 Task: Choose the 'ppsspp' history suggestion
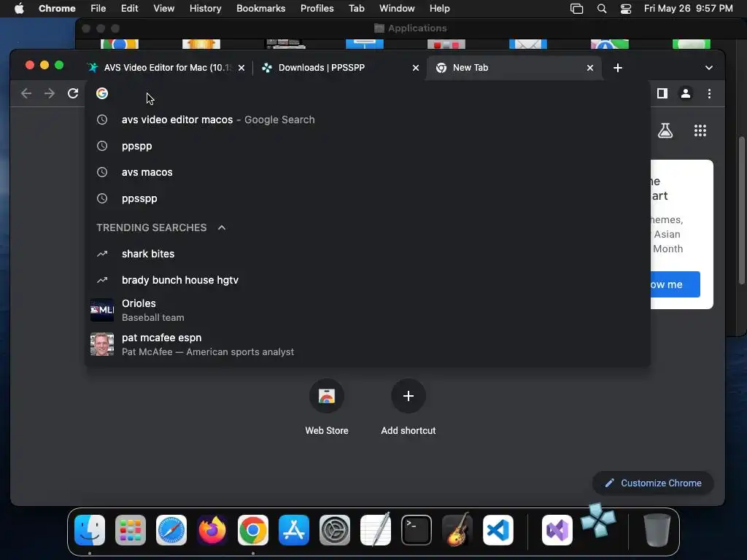[x=368, y=198]
